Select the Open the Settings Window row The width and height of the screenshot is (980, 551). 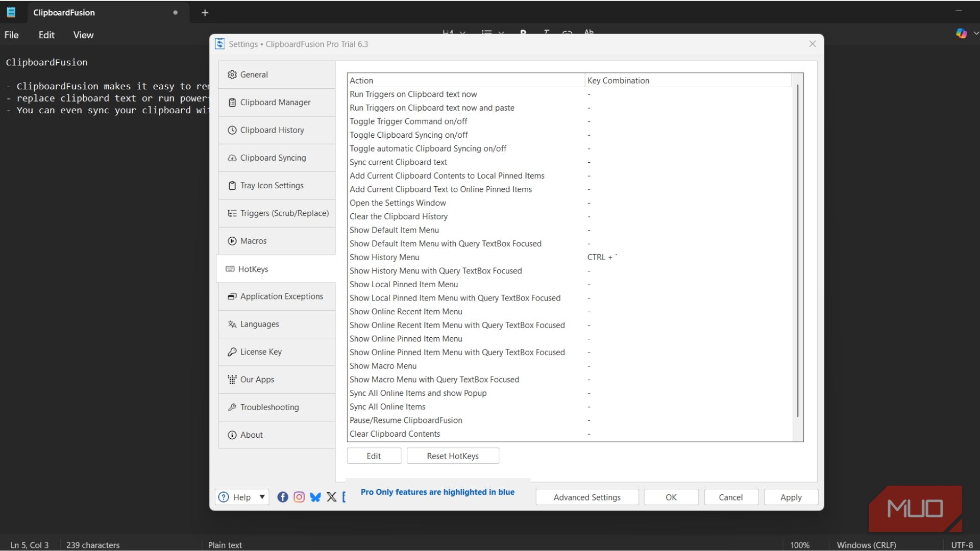click(569, 203)
